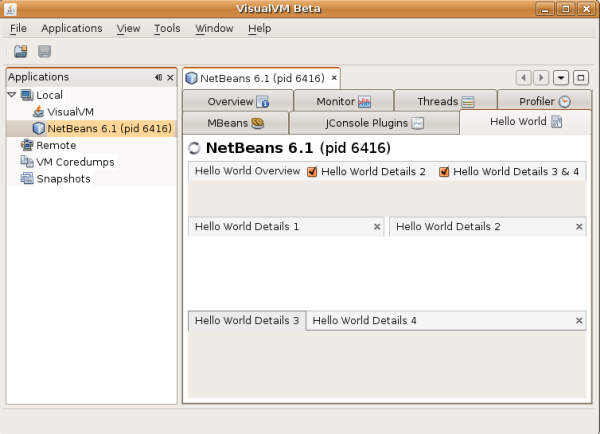Screen dimensions: 600x434
Task: Click the Remote hosts icon
Action: [27, 145]
